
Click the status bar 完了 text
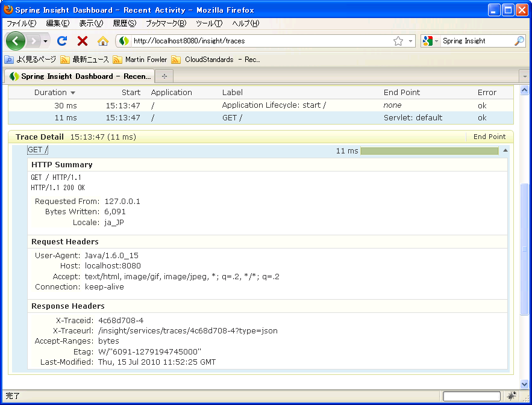tap(13, 396)
